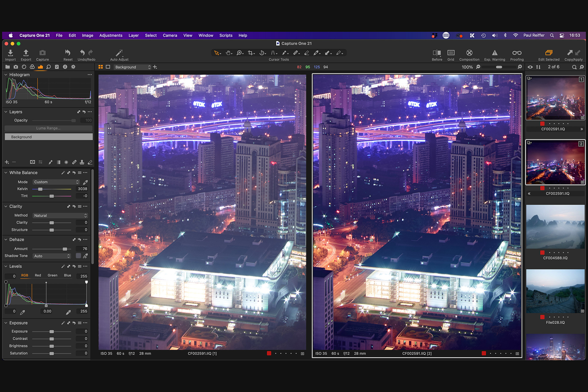Toggle browser eye visibility icon
The width and height of the screenshot is (588, 392).
pyautogui.click(x=530, y=67)
